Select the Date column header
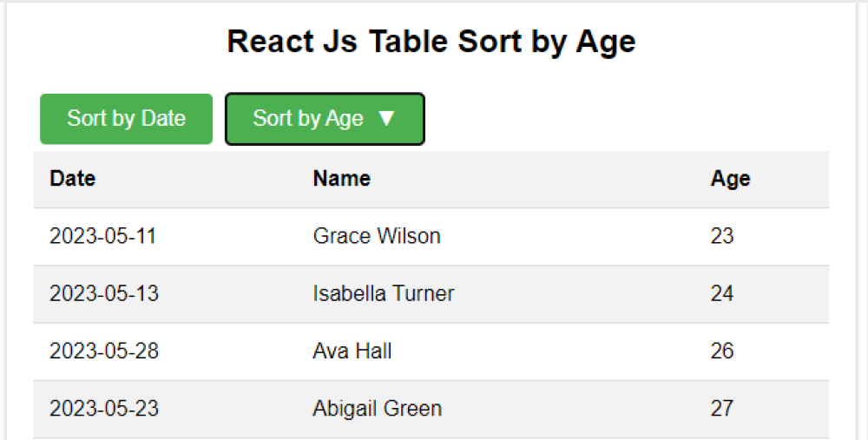The height and width of the screenshot is (440, 868). 73,179
